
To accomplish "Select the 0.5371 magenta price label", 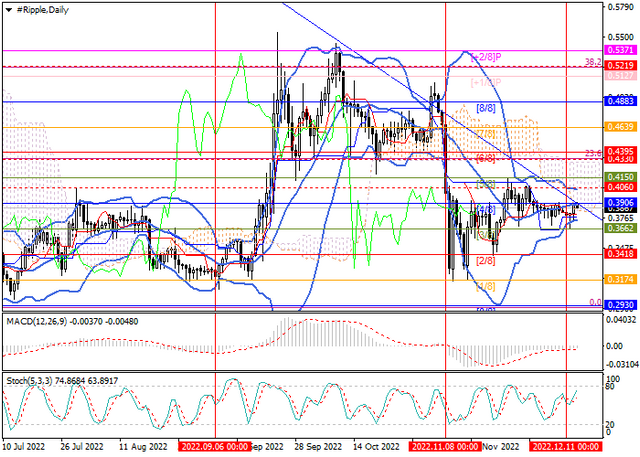I will pyautogui.click(x=620, y=50).
